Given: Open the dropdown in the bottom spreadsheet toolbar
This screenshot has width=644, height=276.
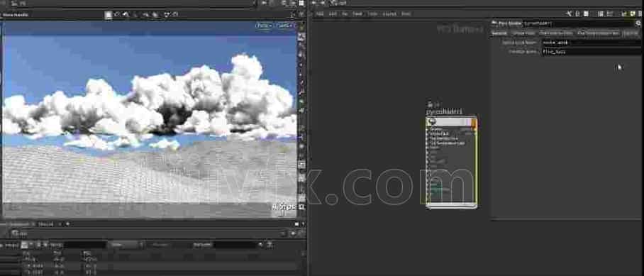Looking at the screenshot, I should (x=126, y=245).
